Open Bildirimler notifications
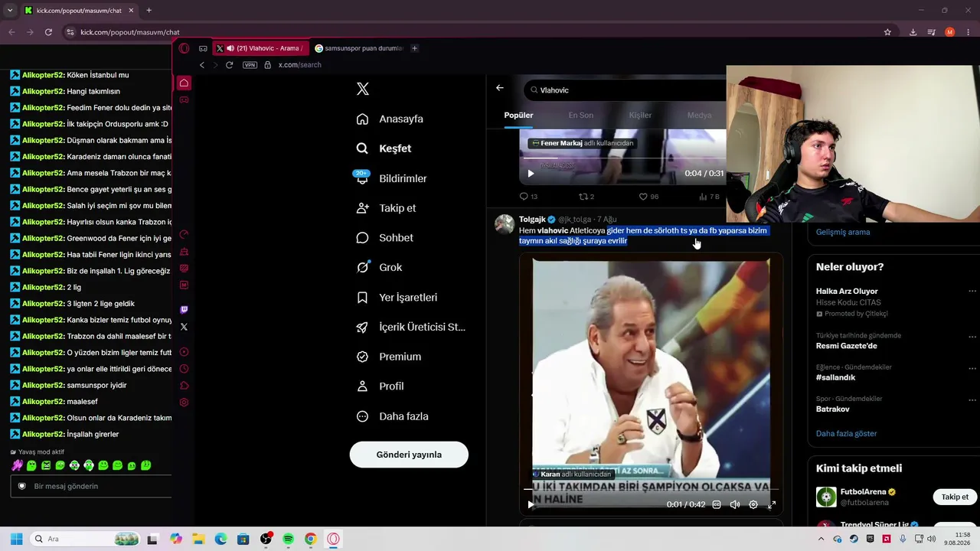Viewport: 980px width, 551px height. pyautogui.click(x=391, y=178)
